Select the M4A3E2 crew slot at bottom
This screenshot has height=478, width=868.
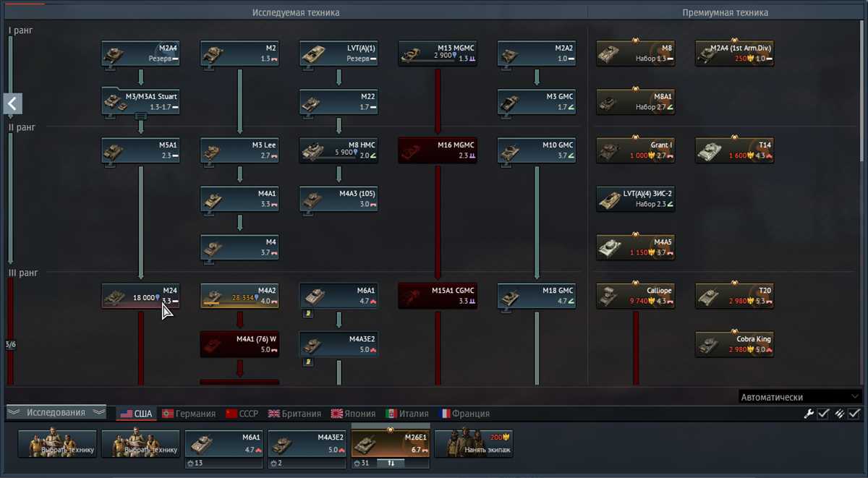coord(307,444)
